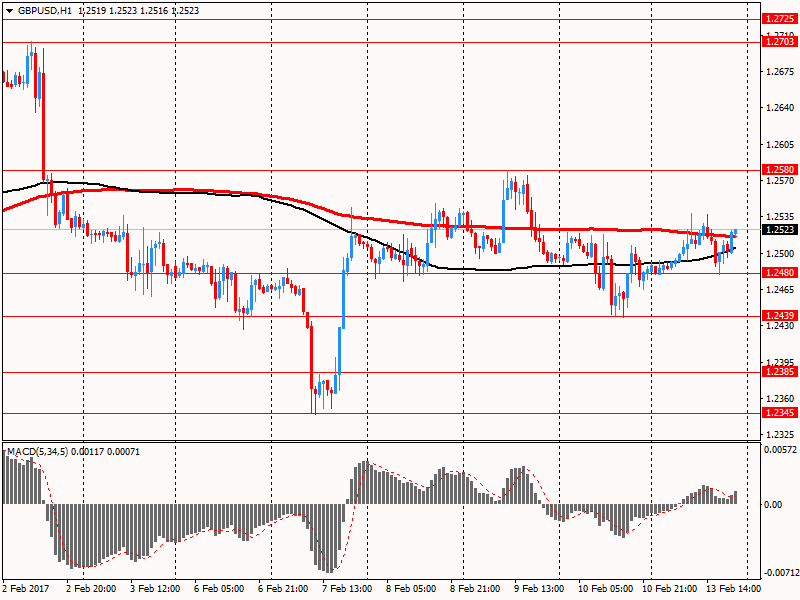Click the 1.2345 lowest red price label
Viewport: 800px width, 600px height.
coord(778,413)
